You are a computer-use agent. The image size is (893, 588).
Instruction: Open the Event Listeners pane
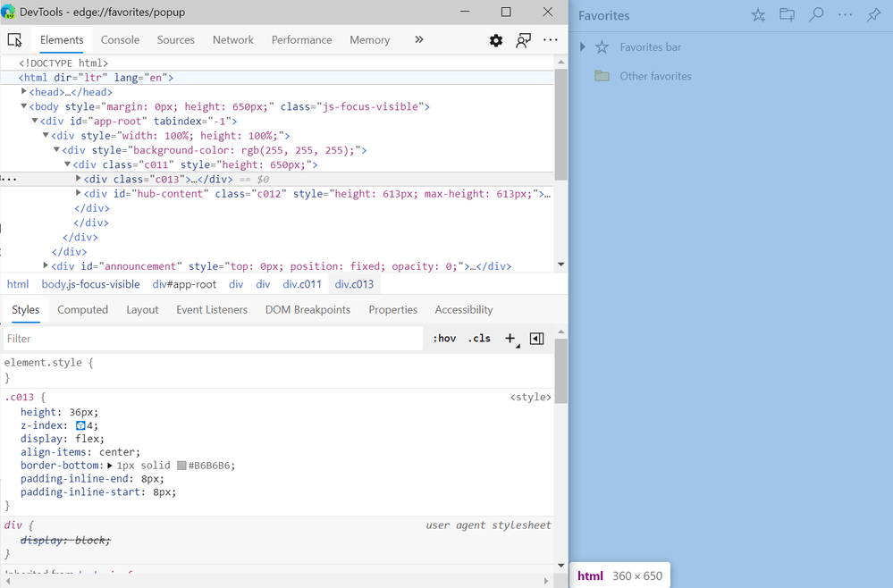(x=212, y=310)
